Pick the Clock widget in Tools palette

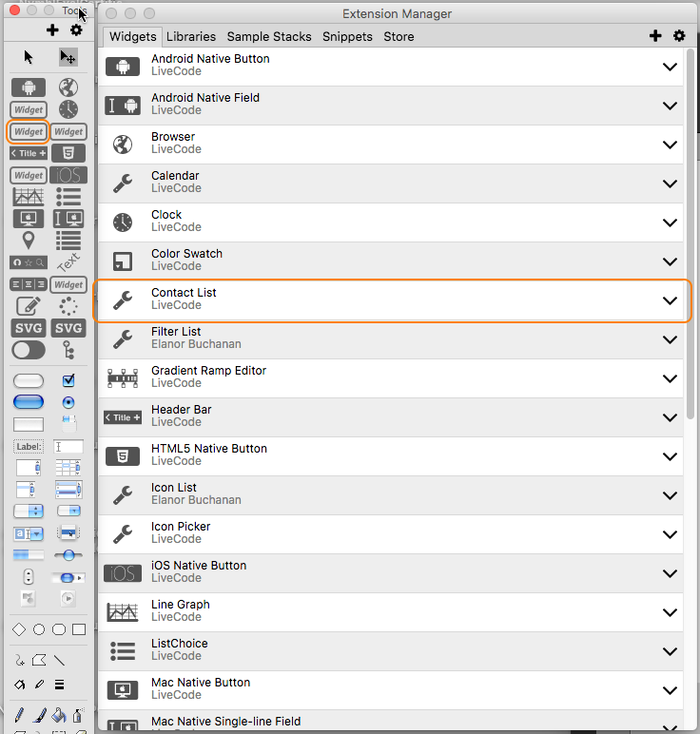click(68, 109)
